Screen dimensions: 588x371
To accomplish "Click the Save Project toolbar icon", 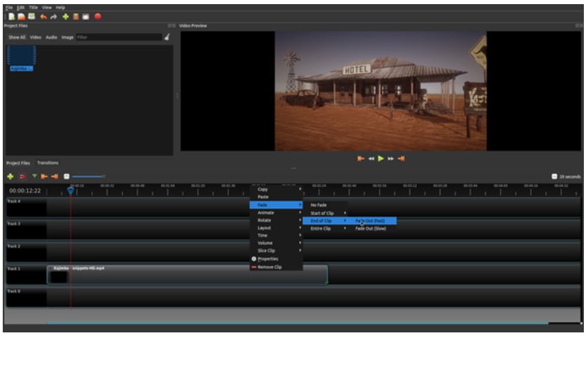I will click(x=32, y=17).
